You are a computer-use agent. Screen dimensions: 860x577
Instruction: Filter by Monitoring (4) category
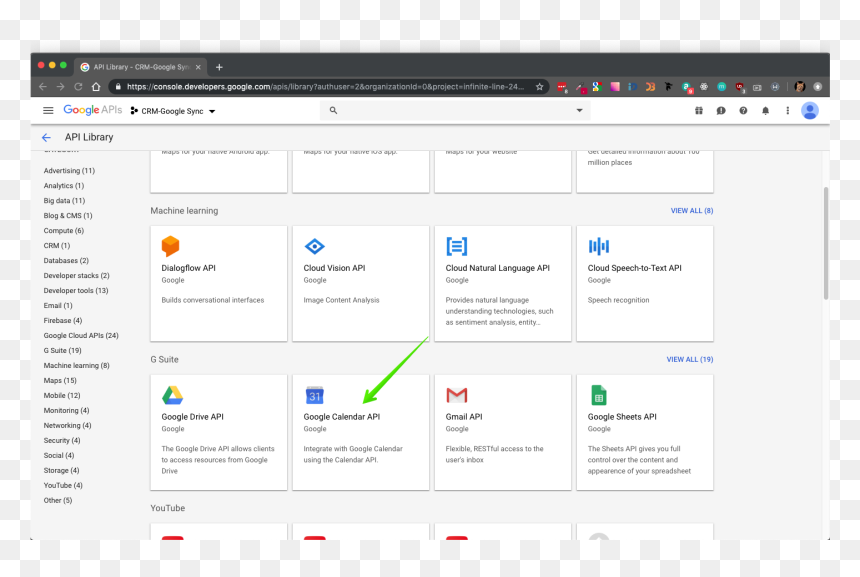[66, 410]
